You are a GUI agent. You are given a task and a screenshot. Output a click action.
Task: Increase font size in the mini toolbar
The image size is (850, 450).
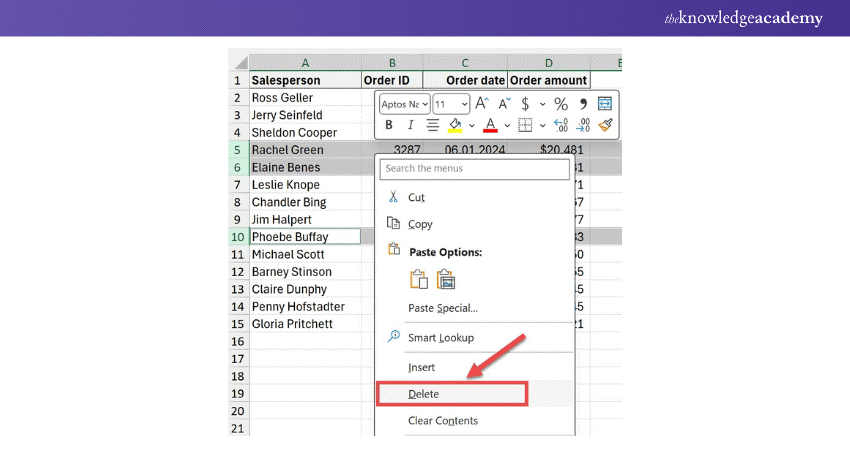click(x=481, y=104)
